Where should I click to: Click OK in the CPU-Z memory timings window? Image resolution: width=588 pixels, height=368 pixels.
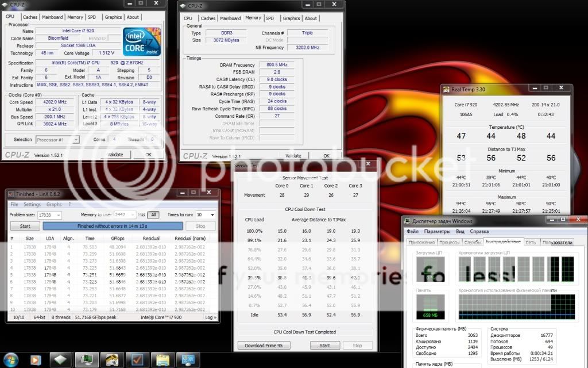(x=326, y=156)
